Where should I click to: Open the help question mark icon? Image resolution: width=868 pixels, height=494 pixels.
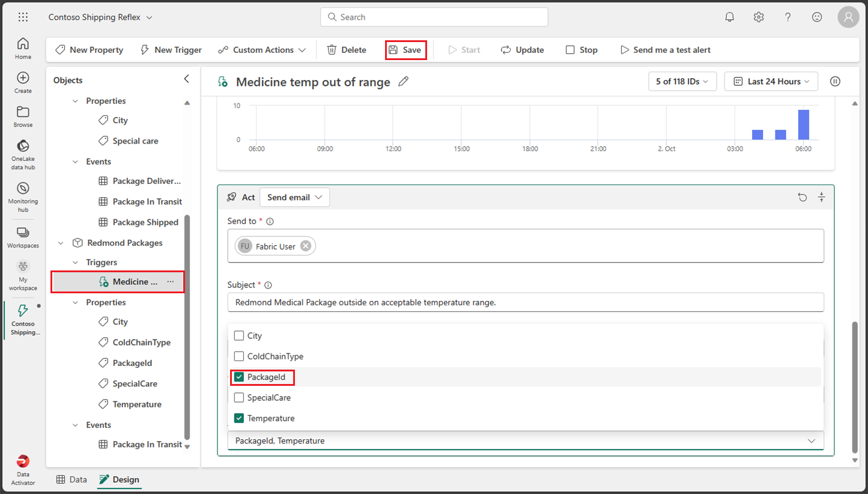pos(788,17)
